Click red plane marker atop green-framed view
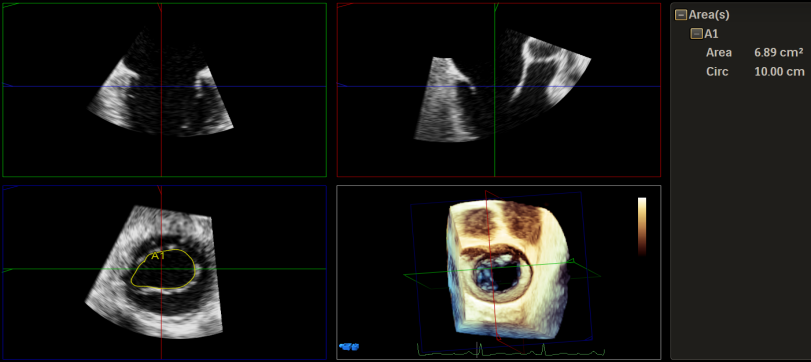811x362 pixels. tap(160, 7)
